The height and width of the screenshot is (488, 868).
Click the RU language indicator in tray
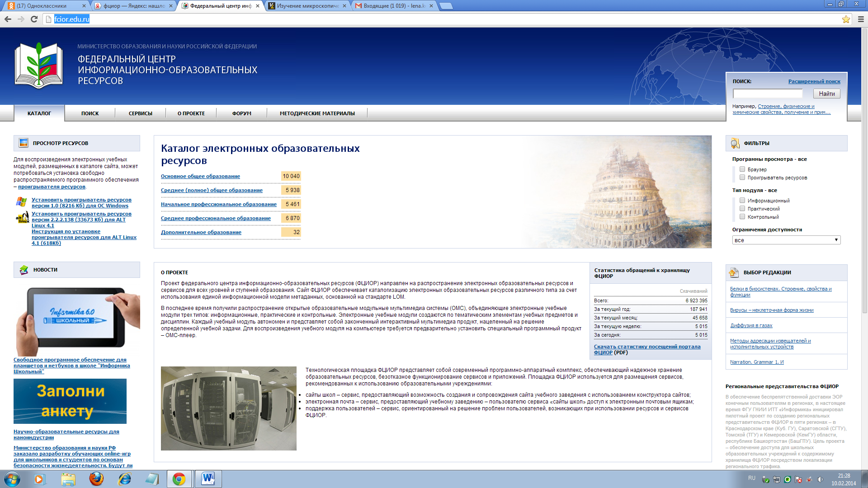click(x=752, y=478)
